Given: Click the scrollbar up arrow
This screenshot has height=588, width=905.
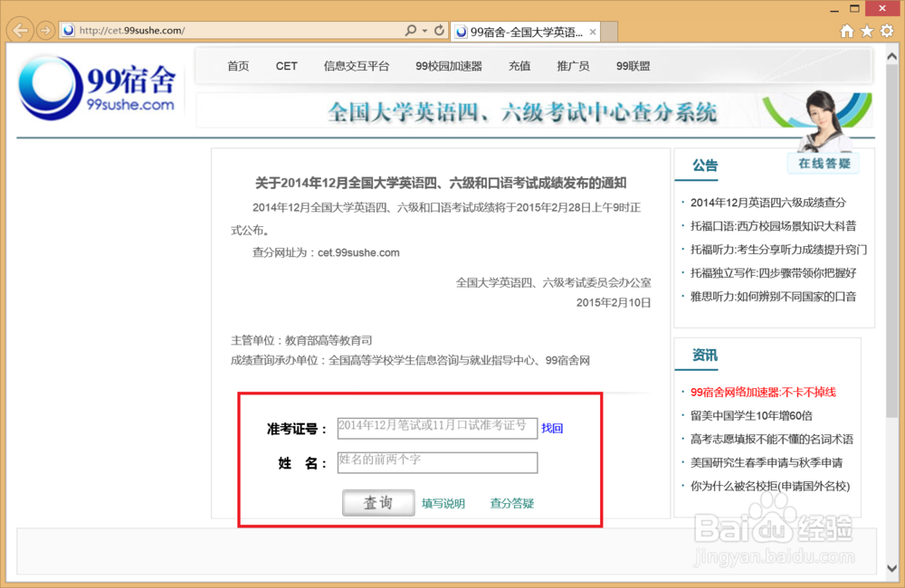Looking at the screenshot, I should coord(891,57).
